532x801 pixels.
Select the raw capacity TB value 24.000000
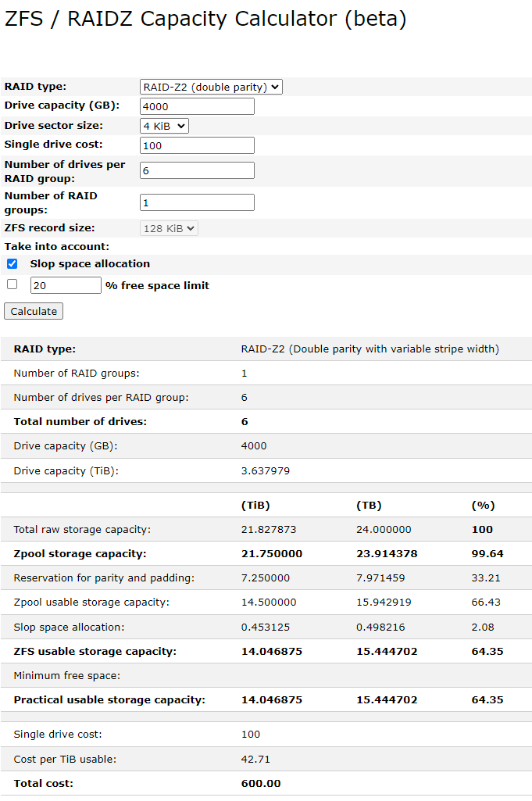pos(384,529)
